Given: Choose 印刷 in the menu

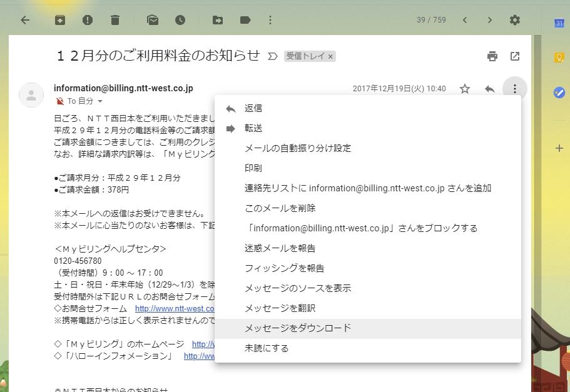Looking at the screenshot, I should click(367, 168).
